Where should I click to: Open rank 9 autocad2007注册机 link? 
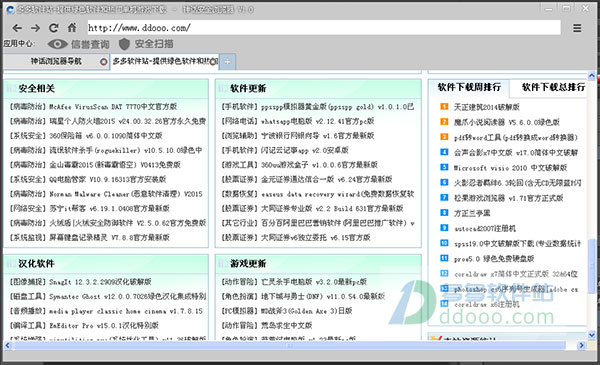[x=484, y=228]
